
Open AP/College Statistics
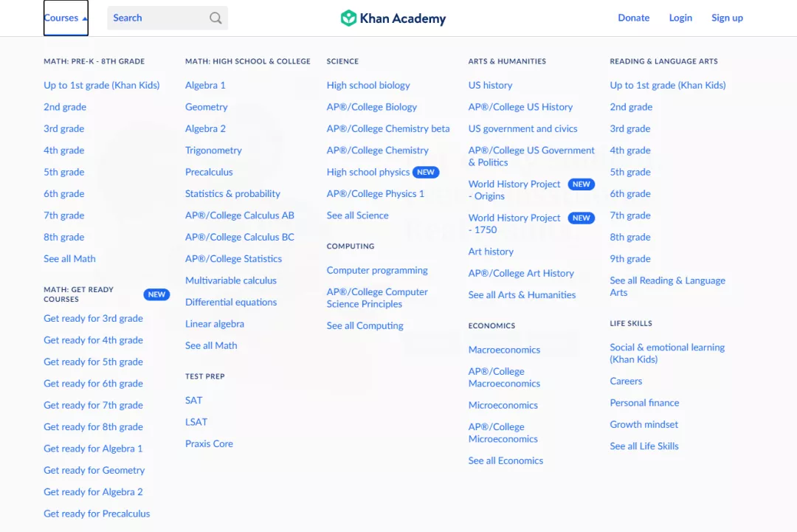point(233,259)
